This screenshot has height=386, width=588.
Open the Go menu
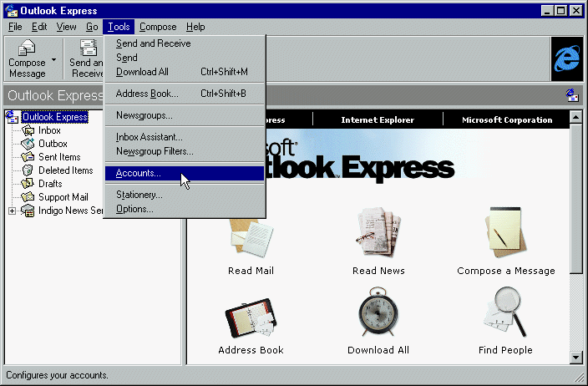point(92,27)
